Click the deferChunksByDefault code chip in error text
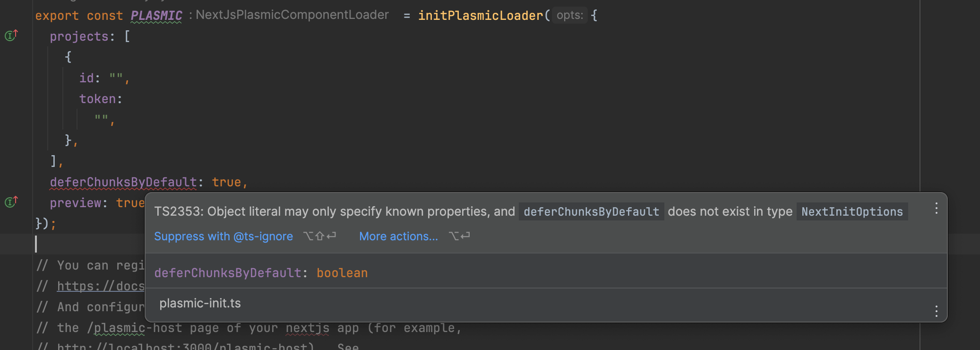This screenshot has width=980, height=350. [591, 212]
